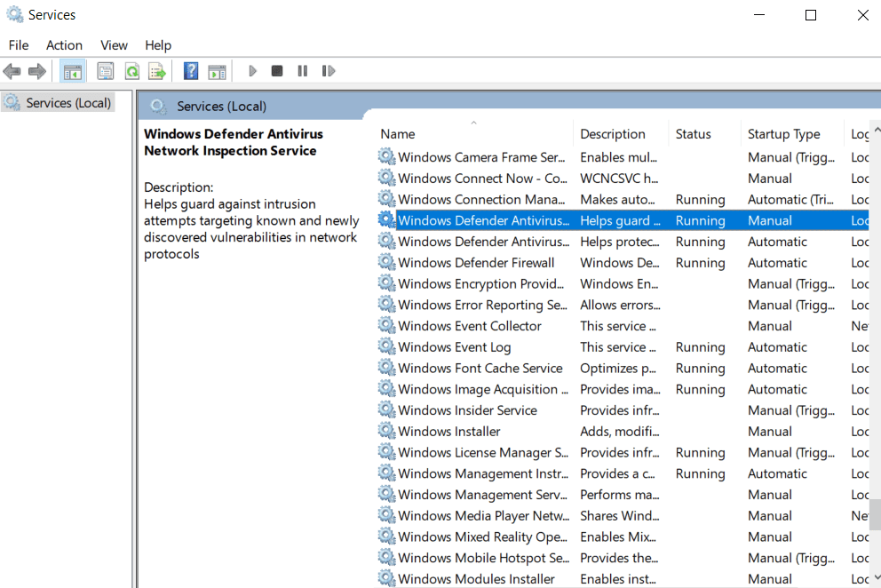This screenshot has height=588, width=881.
Task: Click the Back arrow toolbar icon
Action: point(12,71)
